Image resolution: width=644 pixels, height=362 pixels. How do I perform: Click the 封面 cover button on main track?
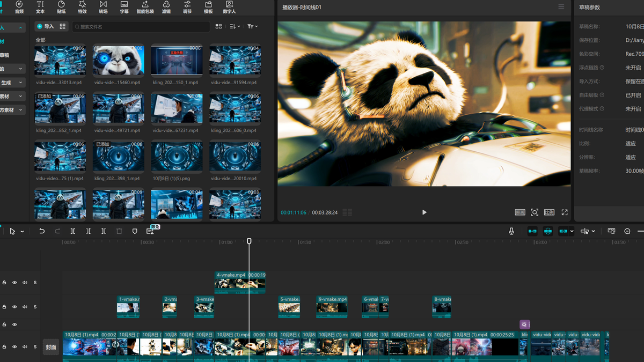[51, 347]
